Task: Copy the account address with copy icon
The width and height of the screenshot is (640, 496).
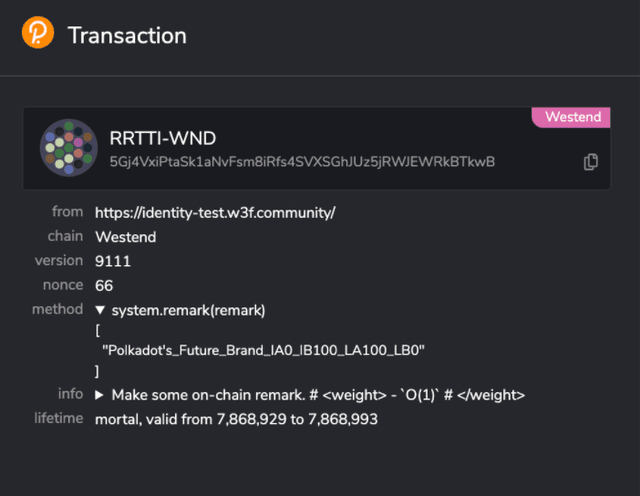Action: [590, 161]
